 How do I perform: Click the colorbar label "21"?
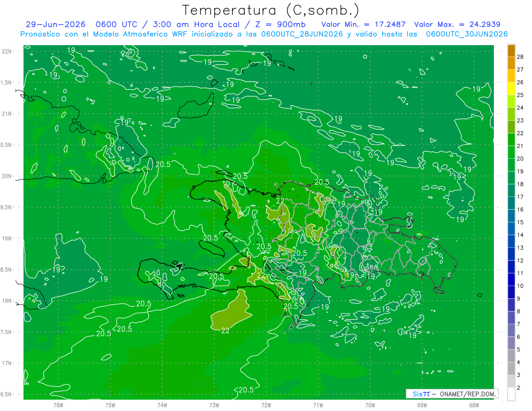point(520,146)
